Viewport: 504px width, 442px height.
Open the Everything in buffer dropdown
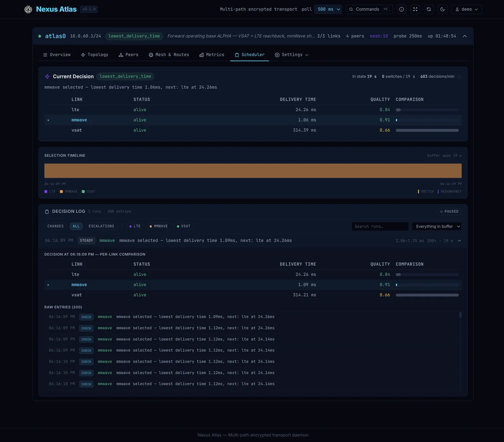click(437, 226)
